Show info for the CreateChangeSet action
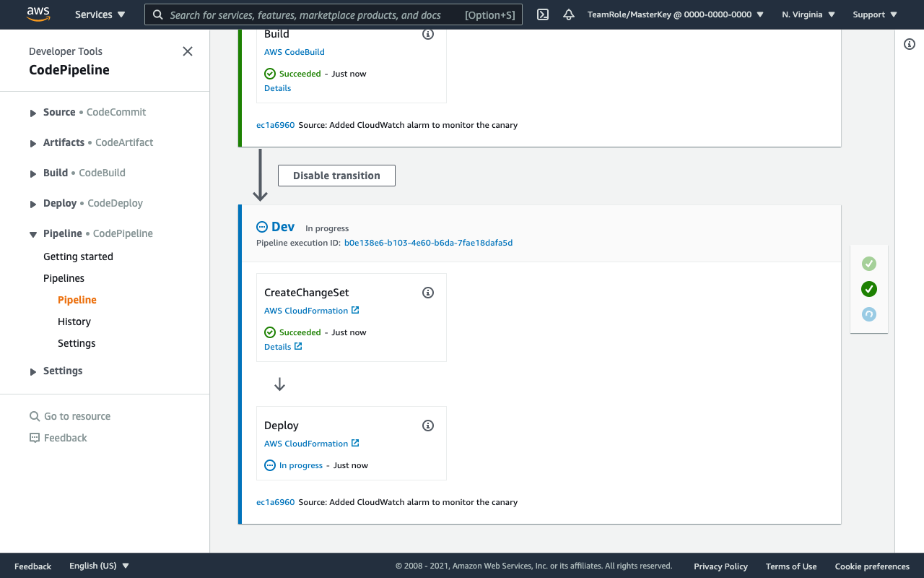The height and width of the screenshot is (578, 924). [x=428, y=293]
